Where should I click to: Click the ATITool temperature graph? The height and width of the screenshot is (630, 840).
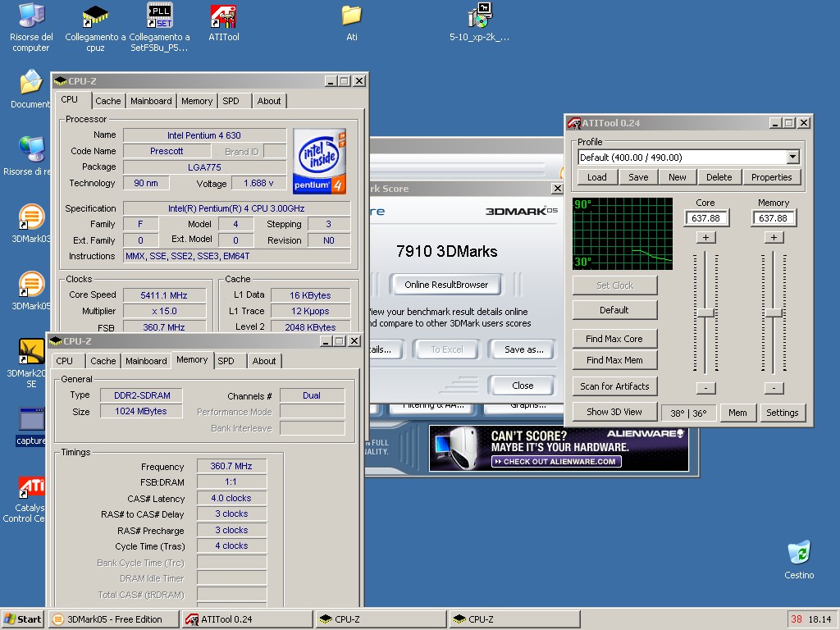(623, 234)
